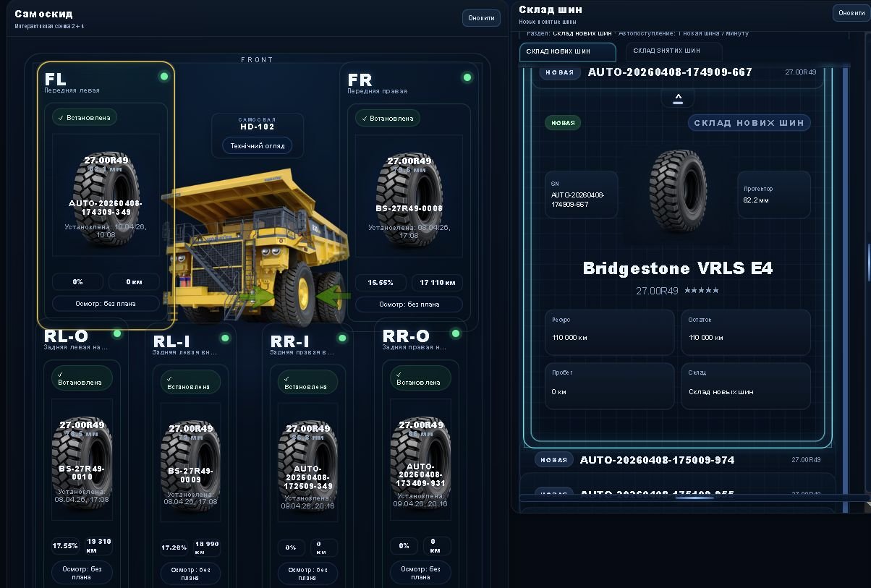Click Оновити button in Самоскид panel
This screenshot has height=588, width=871.
[x=481, y=18]
